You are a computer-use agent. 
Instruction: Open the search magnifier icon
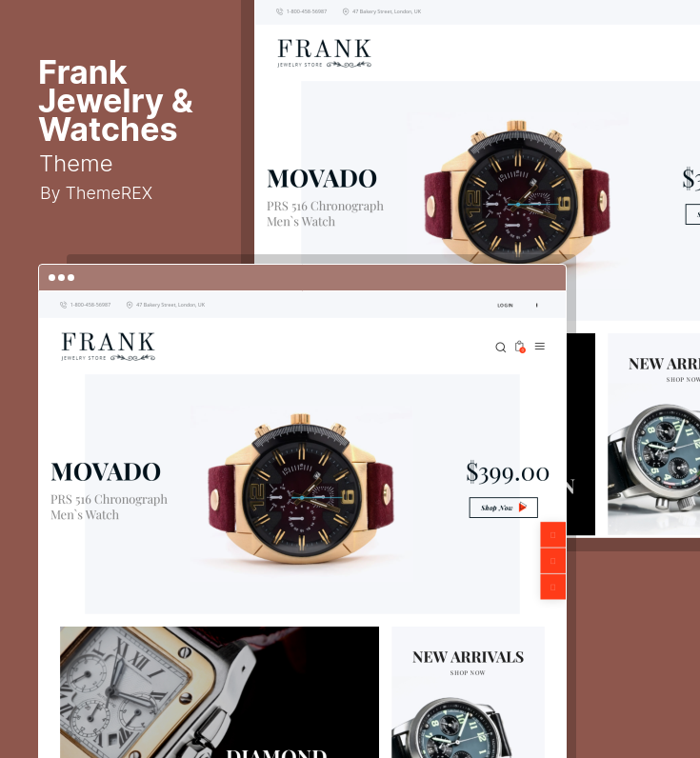click(x=500, y=347)
